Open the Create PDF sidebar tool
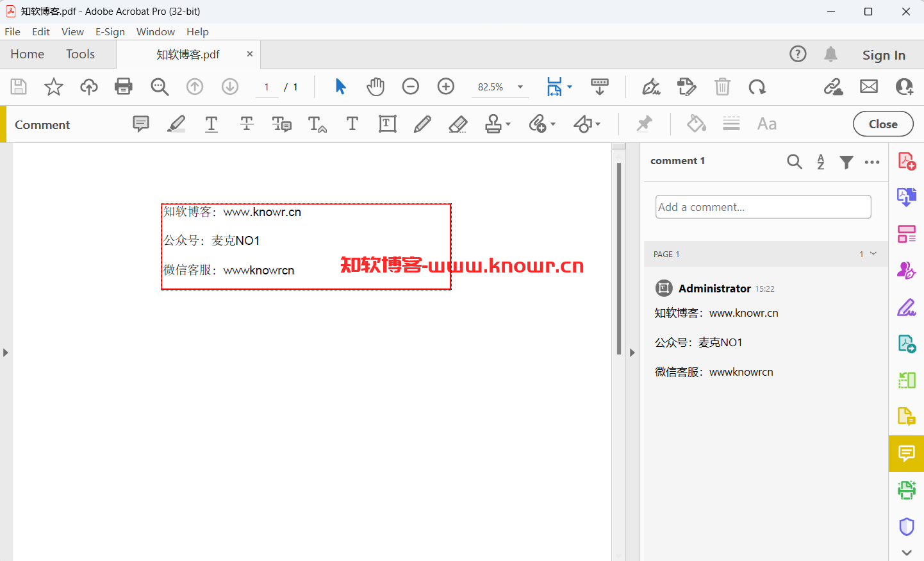 (907, 161)
